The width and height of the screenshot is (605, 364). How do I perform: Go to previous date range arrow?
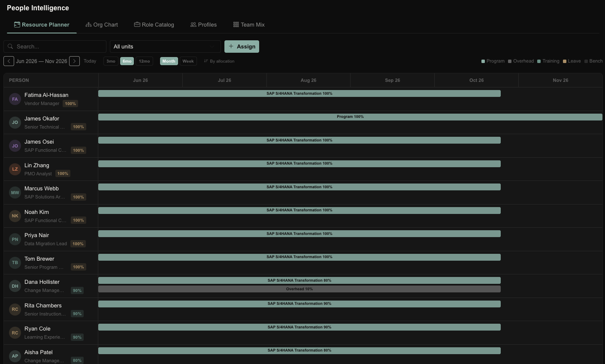point(9,61)
